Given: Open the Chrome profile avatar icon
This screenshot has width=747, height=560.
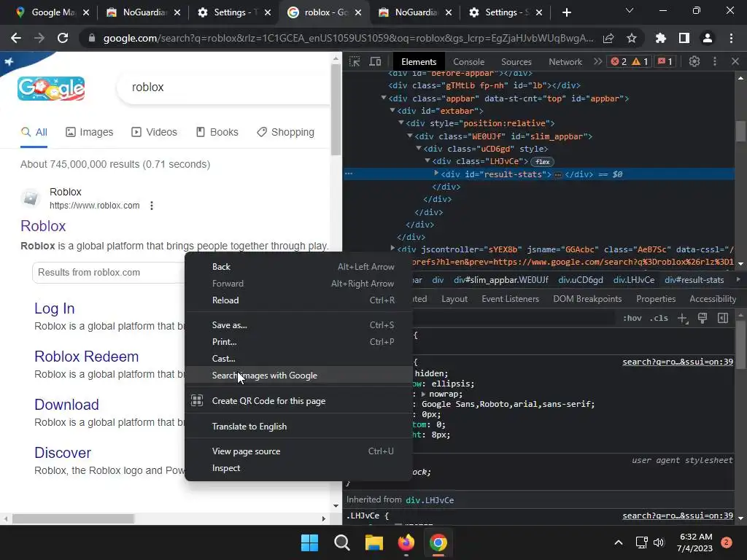Looking at the screenshot, I should pos(708,38).
